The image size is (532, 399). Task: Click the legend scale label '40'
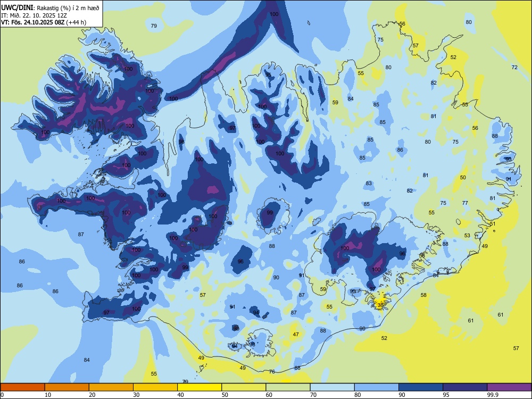pos(181,395)
